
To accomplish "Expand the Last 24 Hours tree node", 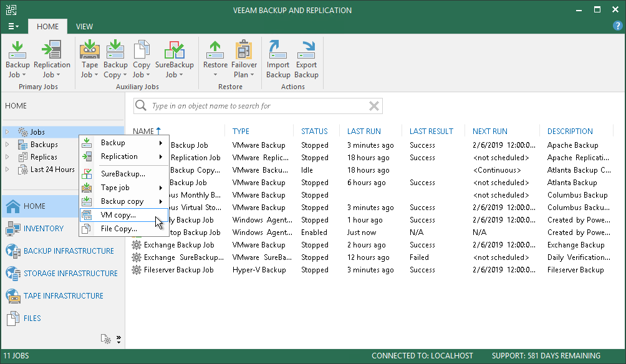I will [x=7, y=170].
